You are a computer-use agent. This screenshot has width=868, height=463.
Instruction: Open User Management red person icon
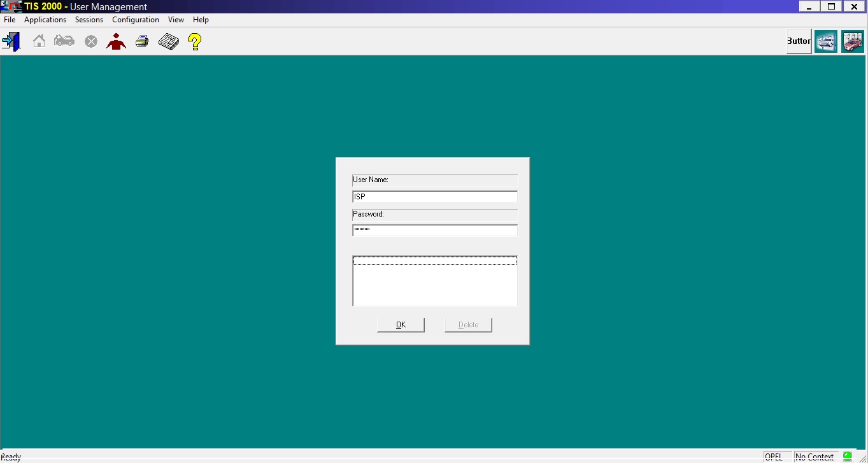116,41
